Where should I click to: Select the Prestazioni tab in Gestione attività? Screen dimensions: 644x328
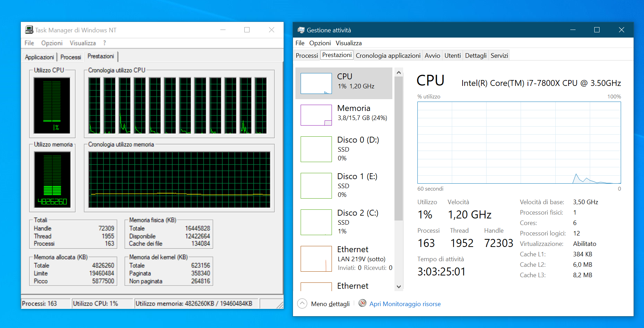click(x=337, y=55)
